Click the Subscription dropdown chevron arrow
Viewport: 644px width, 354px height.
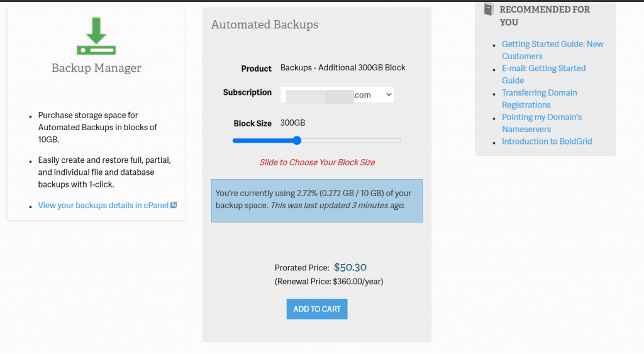point(389,94)
